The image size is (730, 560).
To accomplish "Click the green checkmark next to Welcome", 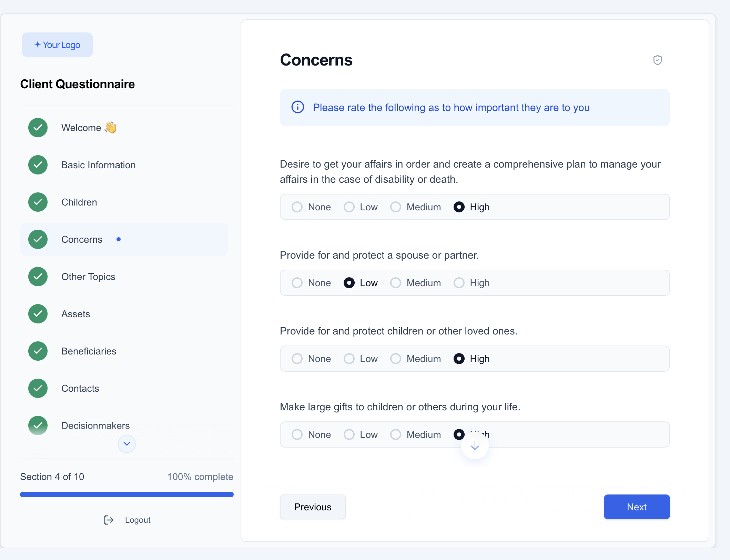I will click(x=38, y=128).
